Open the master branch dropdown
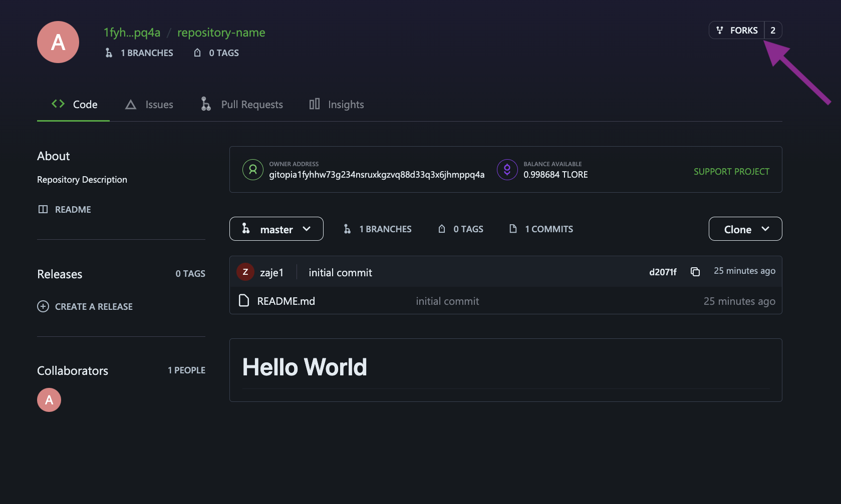The width and height of the screenshot is (841, 504). coord(276,229)
